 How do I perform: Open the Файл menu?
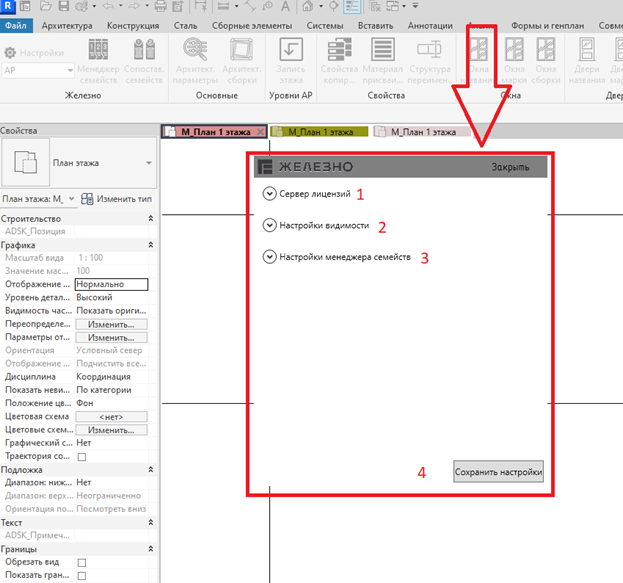(x=16, y=26)
